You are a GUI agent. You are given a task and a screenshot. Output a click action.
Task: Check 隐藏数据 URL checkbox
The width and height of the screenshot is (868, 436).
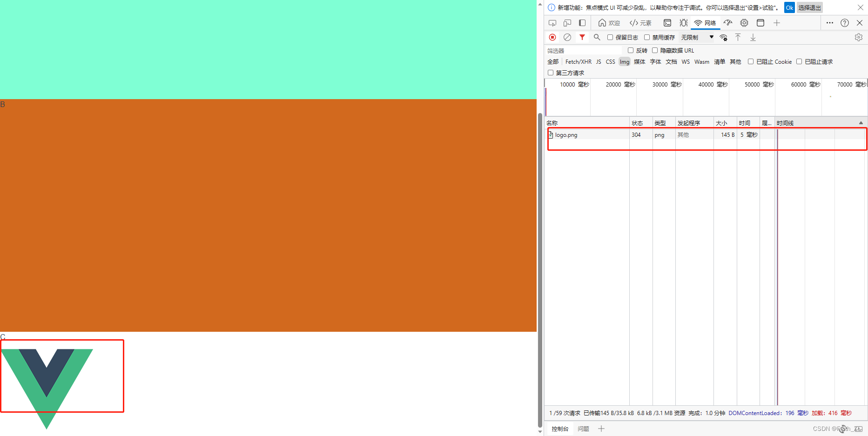[655, 50]
